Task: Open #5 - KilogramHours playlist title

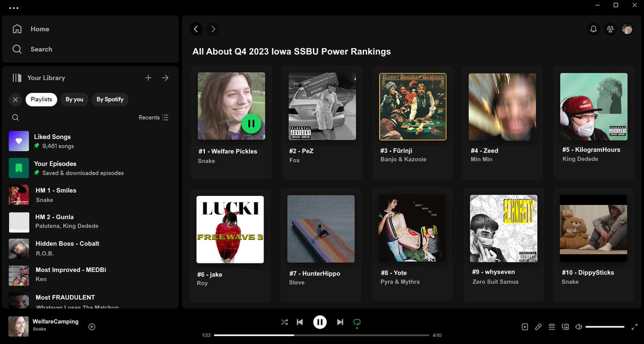Action: click(x=591, y=150)
